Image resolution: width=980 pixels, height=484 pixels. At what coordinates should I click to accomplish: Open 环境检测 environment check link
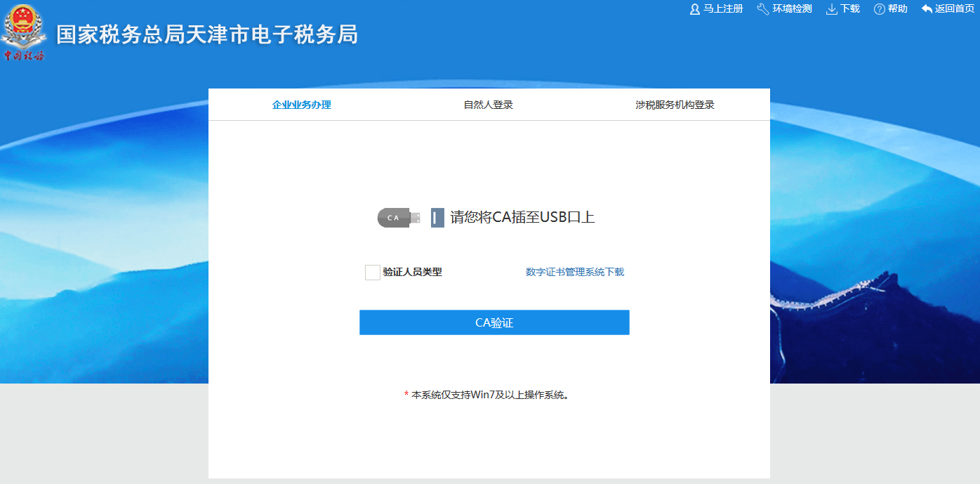pos(792,9)
